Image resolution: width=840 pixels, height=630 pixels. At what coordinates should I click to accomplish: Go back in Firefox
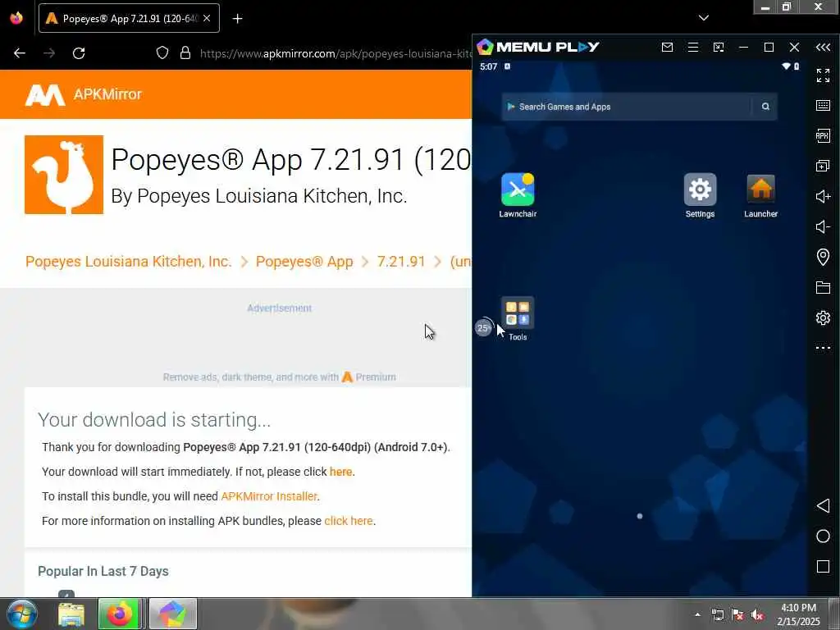(x=20, y=53)
